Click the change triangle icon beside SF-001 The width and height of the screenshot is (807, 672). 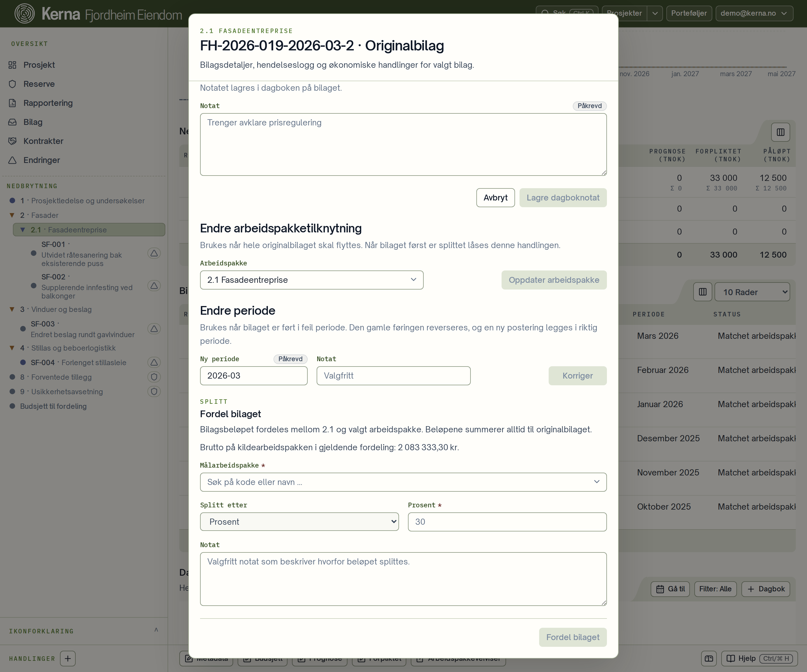[x=154, y=253]
